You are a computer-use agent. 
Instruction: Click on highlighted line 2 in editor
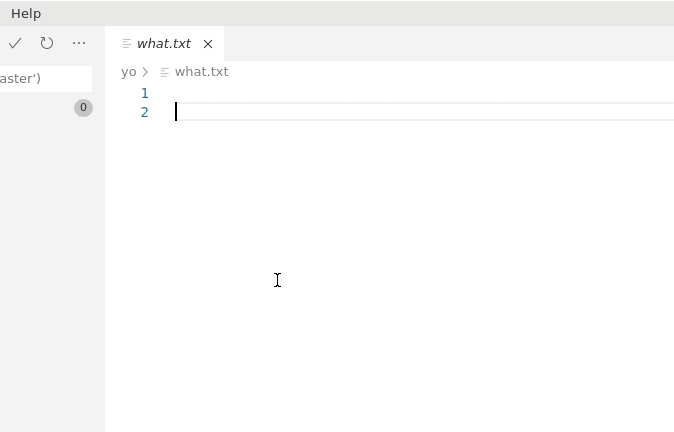400,112
